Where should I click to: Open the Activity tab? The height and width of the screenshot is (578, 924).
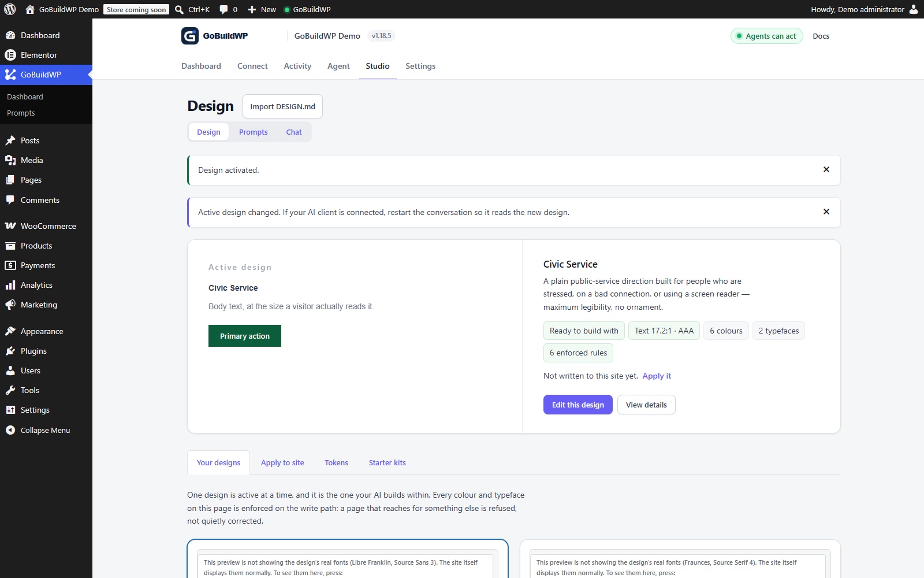click(297, 66)
